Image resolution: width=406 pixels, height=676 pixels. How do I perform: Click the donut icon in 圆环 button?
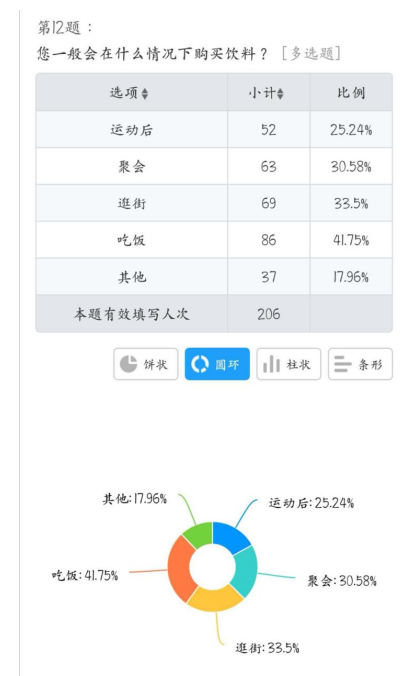[x=200, y=364]
